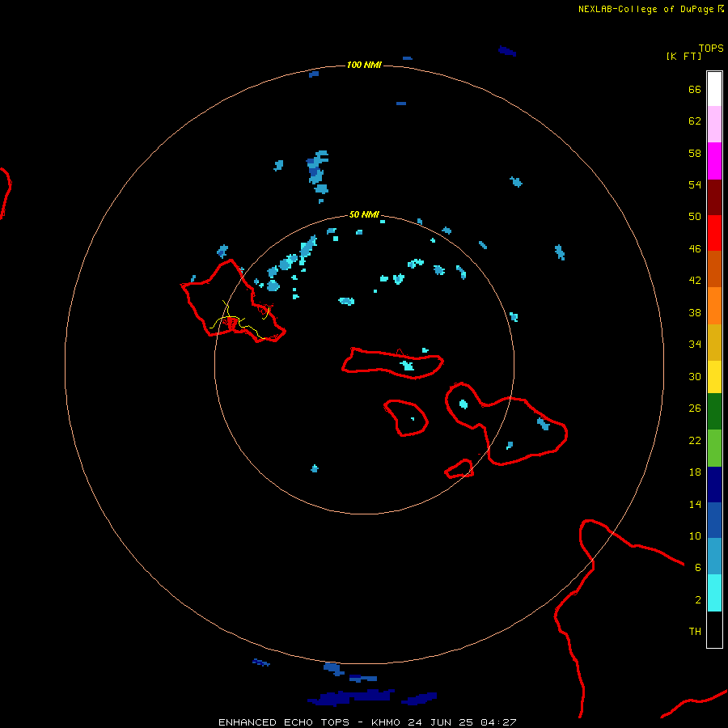This screenshot has height=728, width=728.
Task: Click the navy echo outside ring, top right
Action: (507, 51)
